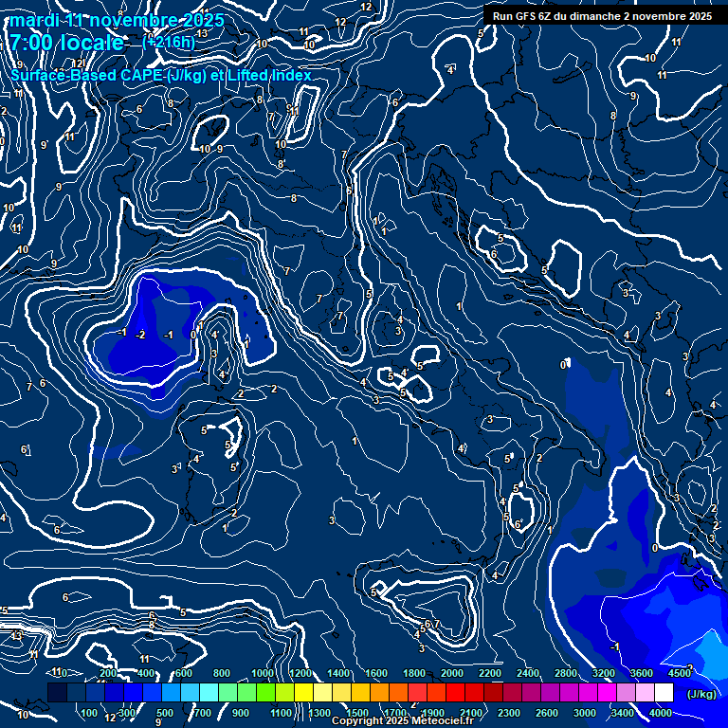Click the 'Copyright 2025 Meteociel.fr' text

(403, 720)
